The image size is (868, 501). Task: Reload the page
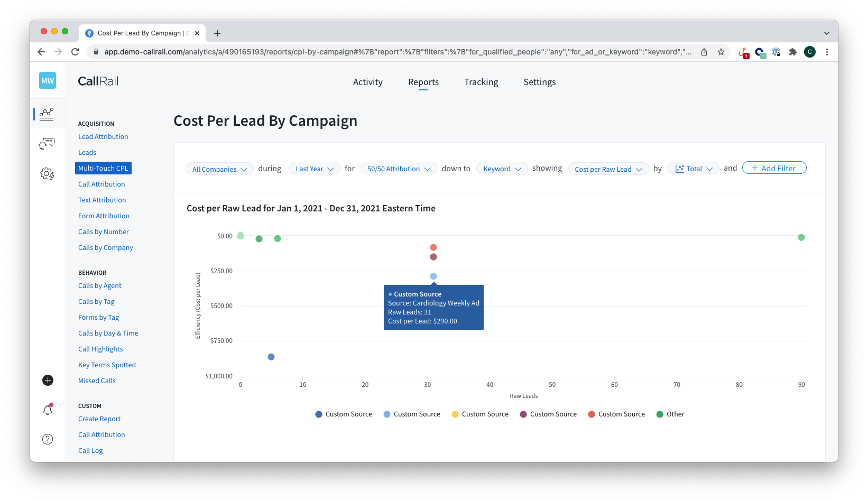[x=75, y=52]
